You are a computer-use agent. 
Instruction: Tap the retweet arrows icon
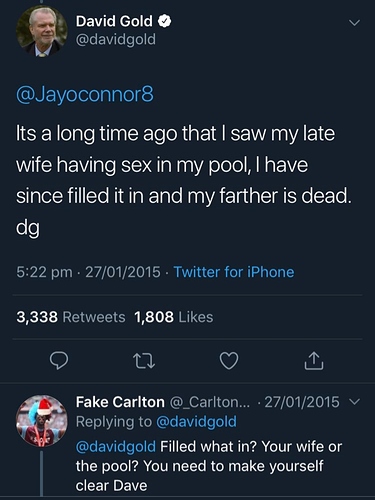(x=144, y=361)
